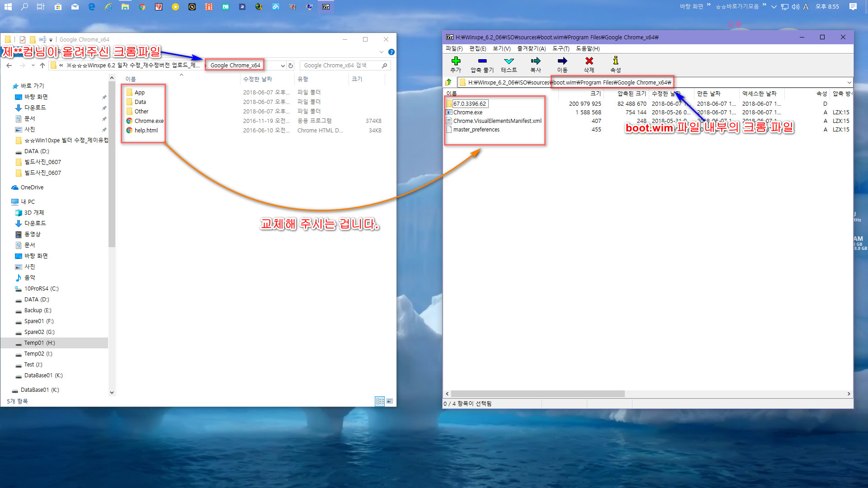Click the 복사 (Copy) arrow icon in 7-Zip
This screenshot has width=868, height=488.
(x=536, y=61)
